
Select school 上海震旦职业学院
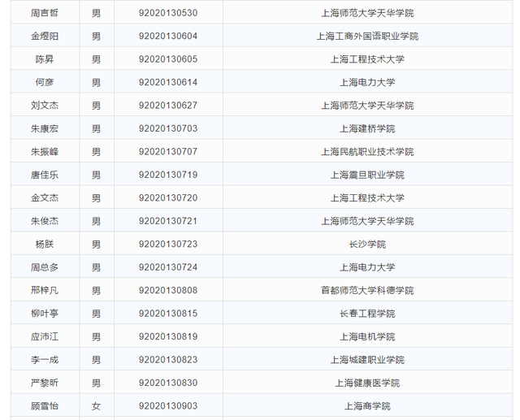367,175
